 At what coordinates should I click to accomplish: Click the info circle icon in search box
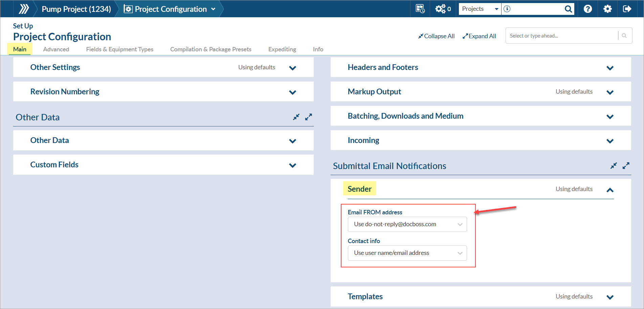(507, 9)
